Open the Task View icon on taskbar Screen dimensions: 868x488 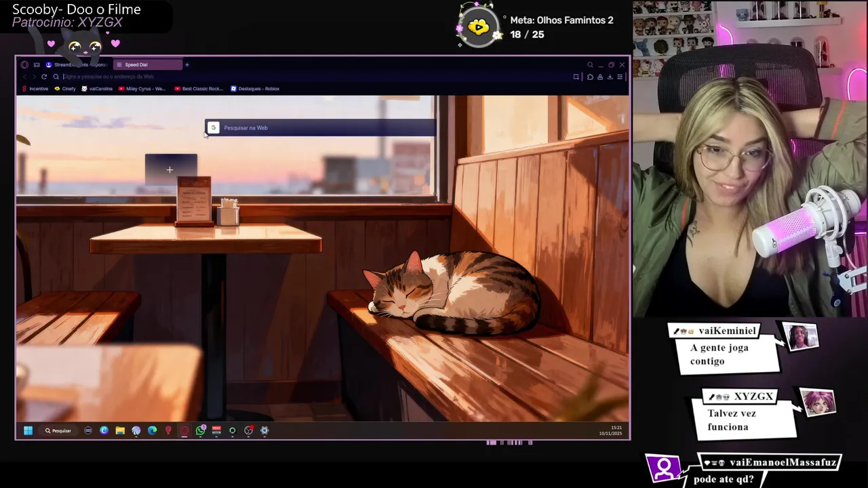pyautogui.click(x=88, y=430)
